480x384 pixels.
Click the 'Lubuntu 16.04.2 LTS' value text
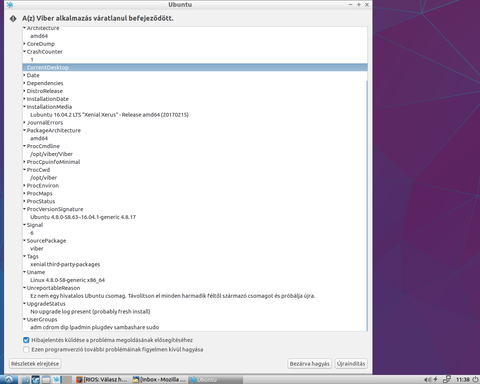click(x=109, y=115)
